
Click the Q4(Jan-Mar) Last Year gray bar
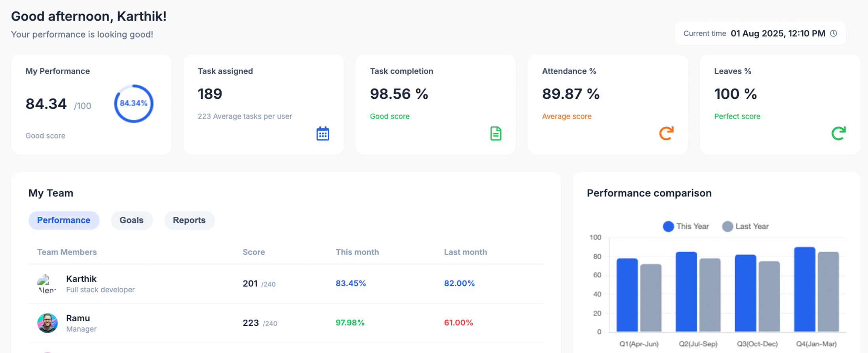coord(828,292)
